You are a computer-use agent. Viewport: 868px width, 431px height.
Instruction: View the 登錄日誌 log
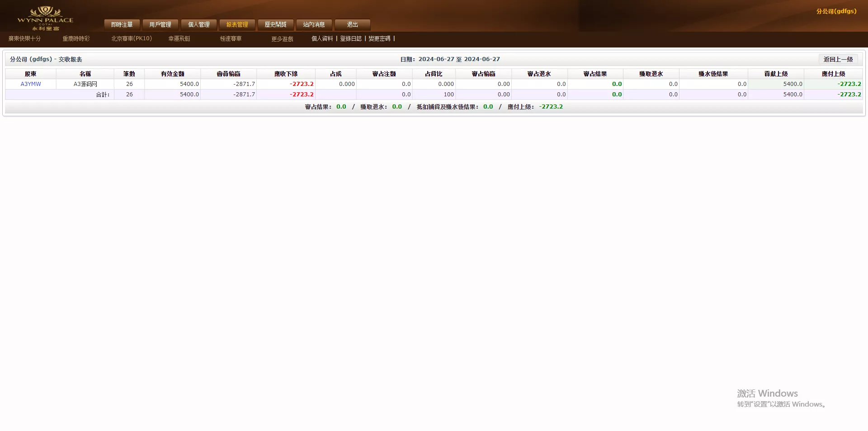[351, 39]
